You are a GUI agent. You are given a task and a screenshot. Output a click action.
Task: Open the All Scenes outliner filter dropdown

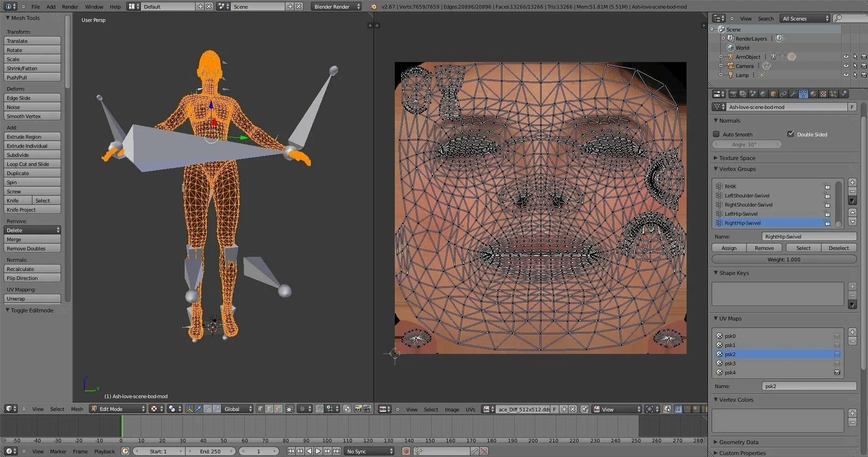tap(805, 18)
